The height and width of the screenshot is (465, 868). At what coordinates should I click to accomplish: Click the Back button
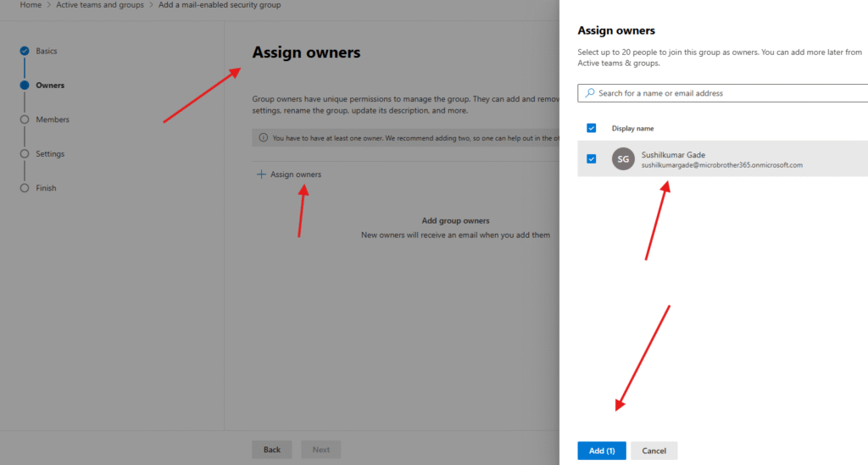[272, 450]
